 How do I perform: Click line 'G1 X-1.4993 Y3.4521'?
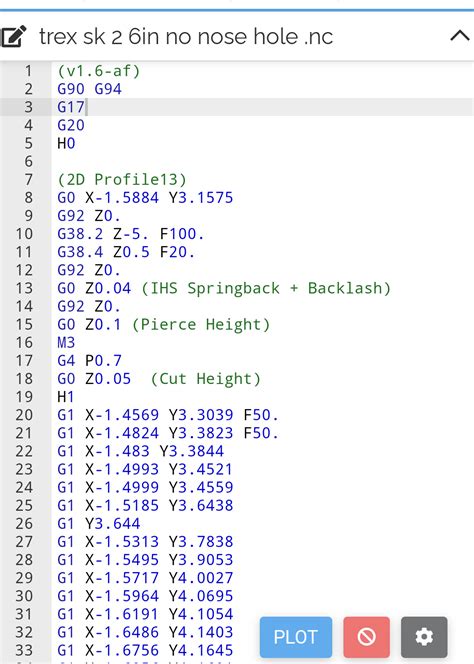pyautogui.click(x=145, y=469)
